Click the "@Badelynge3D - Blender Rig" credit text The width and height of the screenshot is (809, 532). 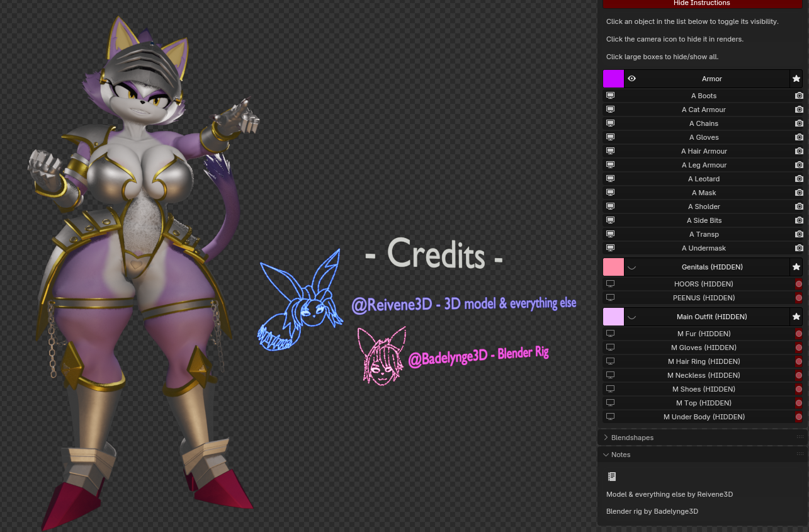(x=478, y=355)
